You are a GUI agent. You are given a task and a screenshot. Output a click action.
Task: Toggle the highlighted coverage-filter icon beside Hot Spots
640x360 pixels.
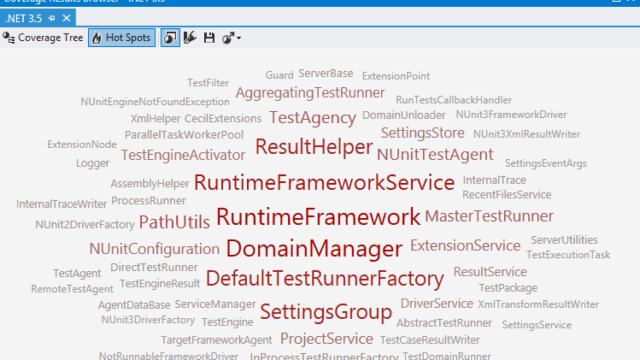point(170,38)
